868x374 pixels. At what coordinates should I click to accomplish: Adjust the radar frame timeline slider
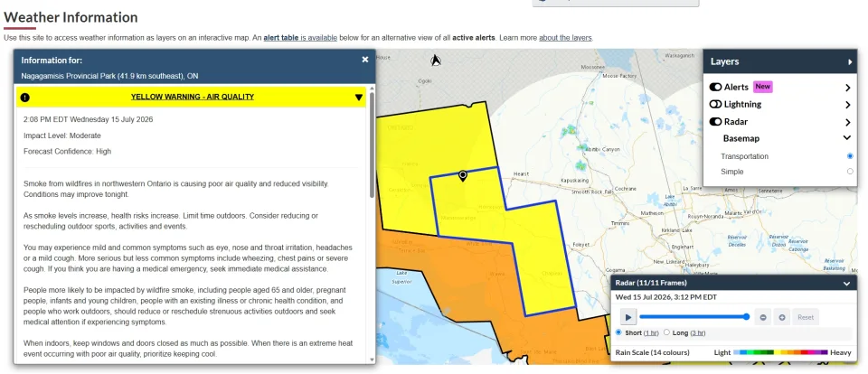(694, 317)
